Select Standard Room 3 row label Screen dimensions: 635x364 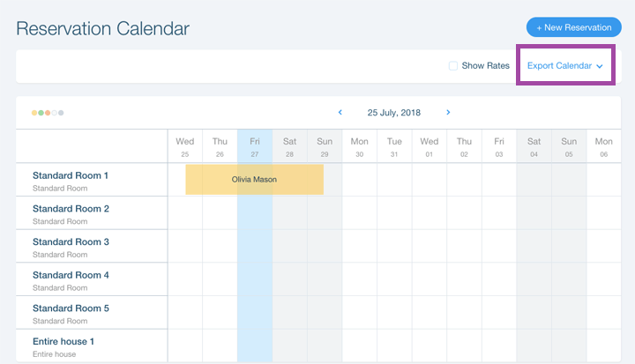click(71, 241)
